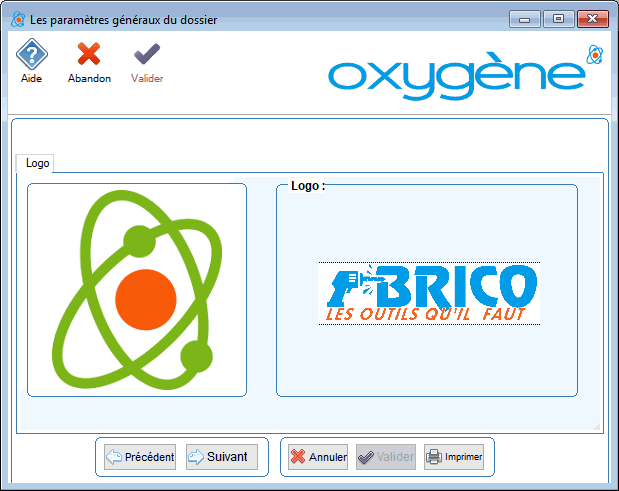This screenshot has height=491, width=619.
Task: Click the top Valider checkmark icon
Action: pyautogui.click(x=147, y=54)
